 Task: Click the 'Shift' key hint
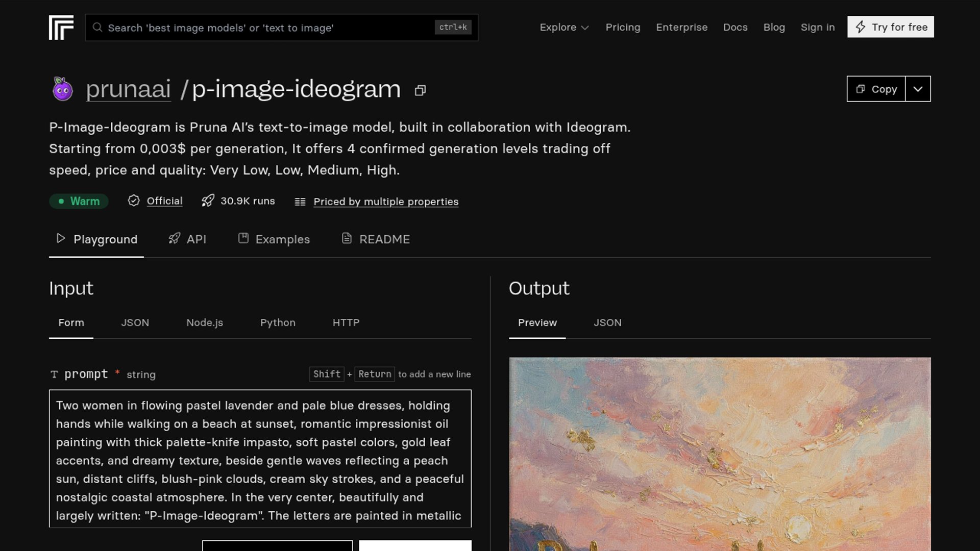327,374
